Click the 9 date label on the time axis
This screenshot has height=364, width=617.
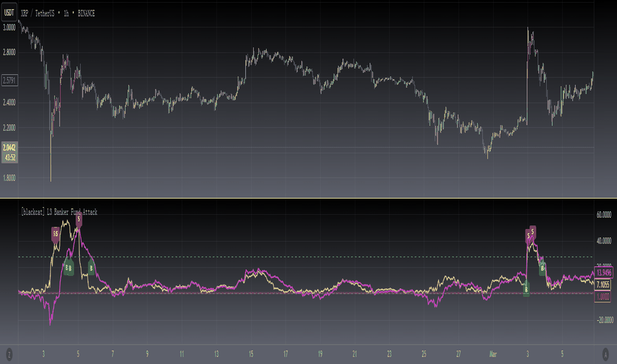click(x=147, y=354)
